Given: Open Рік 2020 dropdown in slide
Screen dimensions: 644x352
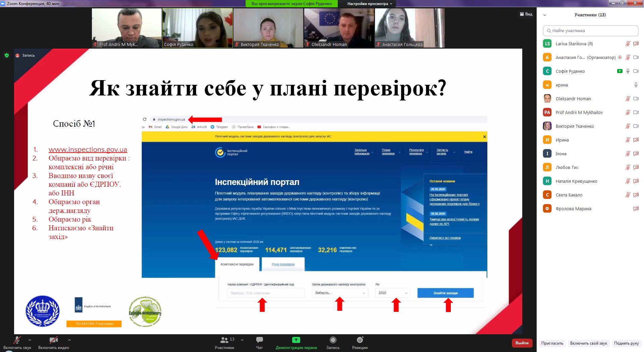Looking at the screenshot, I should point(393,293).
